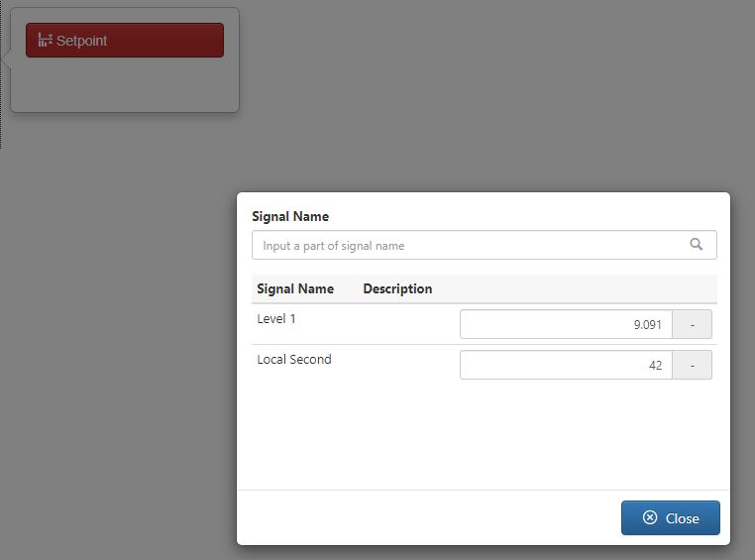This screenshot has height=560, width=755.
Task: Click empty popover area beneath Setpoint button
Action: (x=125, y=84)
